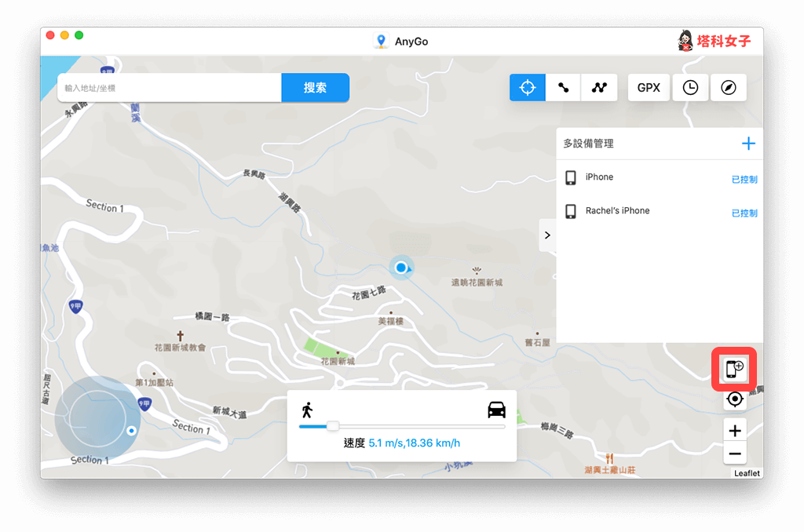Zoom in on the map
804x532 pixels.
coord(735,430)
